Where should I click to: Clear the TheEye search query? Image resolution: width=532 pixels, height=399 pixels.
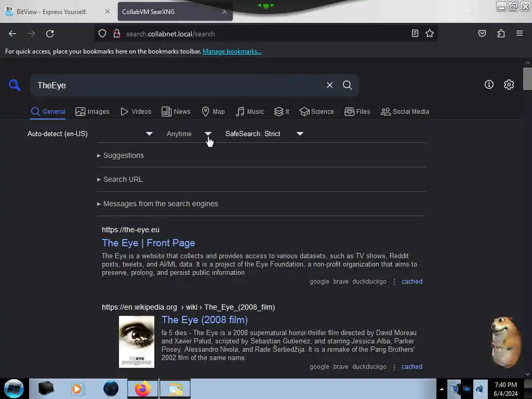329,85
